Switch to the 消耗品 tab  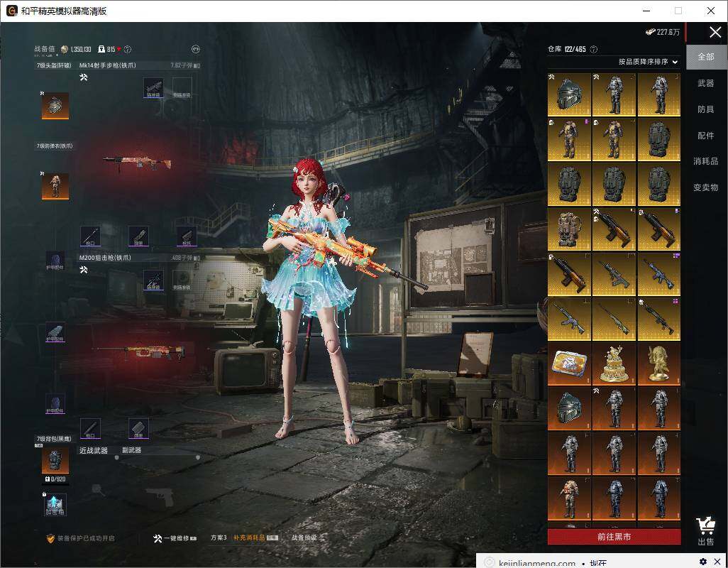[x=706, y=161]
